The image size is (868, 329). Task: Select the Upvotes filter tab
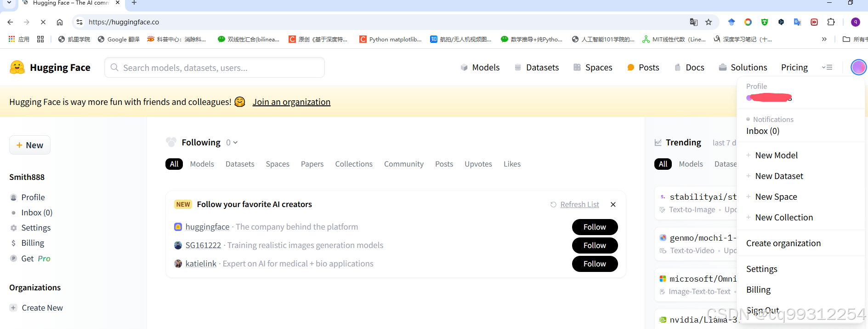478,164
